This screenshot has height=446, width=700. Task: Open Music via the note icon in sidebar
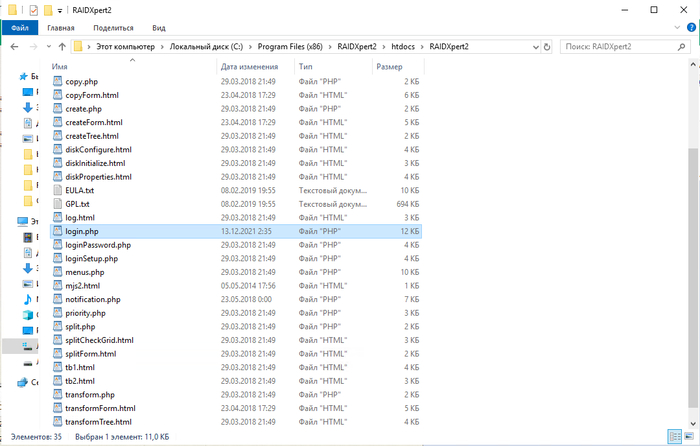(x=28, y=299)
